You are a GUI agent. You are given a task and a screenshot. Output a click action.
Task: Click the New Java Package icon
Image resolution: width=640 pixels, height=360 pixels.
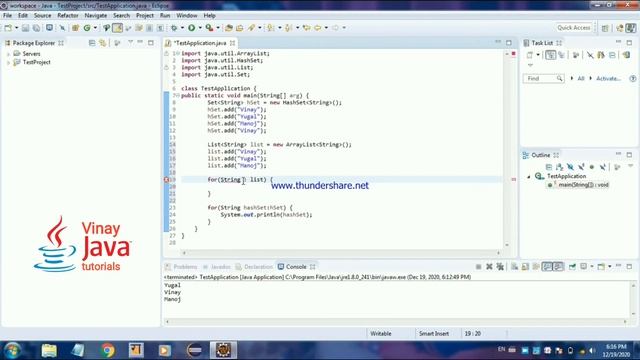[76, 28]
